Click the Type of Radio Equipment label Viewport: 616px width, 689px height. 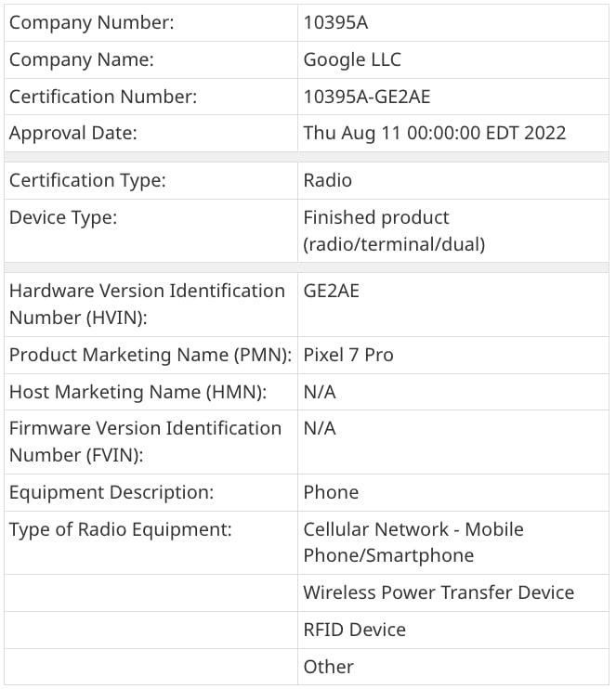pyautogui.click(x=120, y=529)
